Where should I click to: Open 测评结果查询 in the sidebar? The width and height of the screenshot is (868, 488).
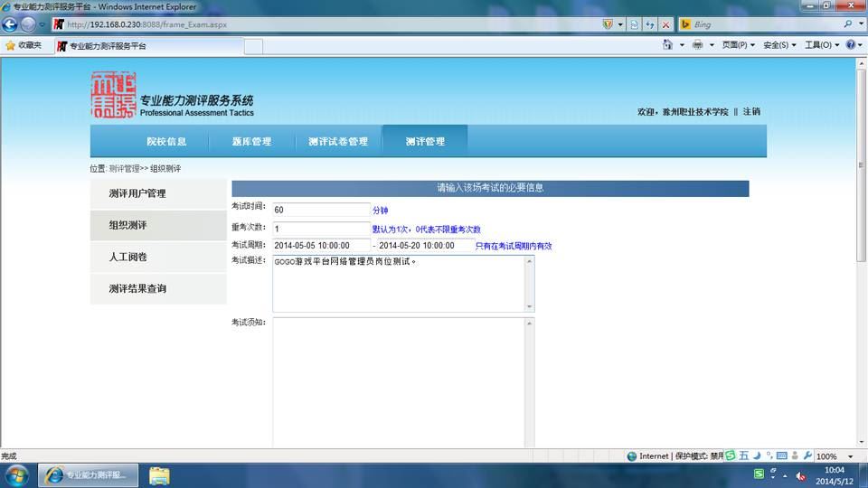(158, 289)
